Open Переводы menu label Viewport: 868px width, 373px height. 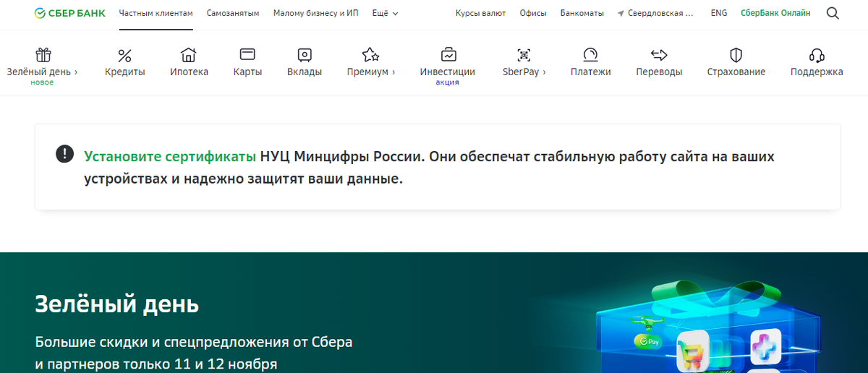[659, 72]
